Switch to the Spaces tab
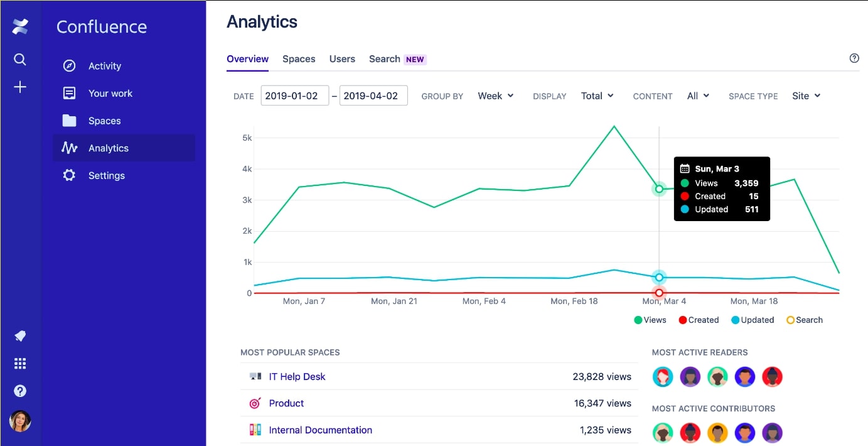This screenshot has width=868, height=446. [299, 59]
